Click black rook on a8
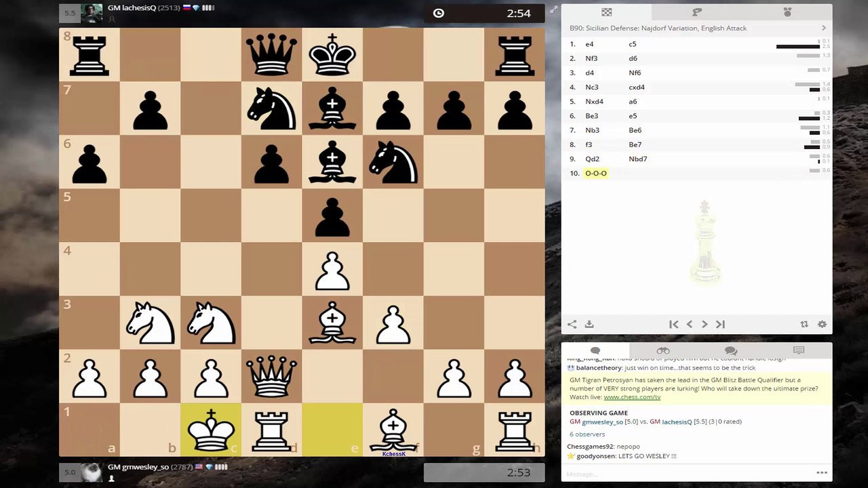 (90, 56)
